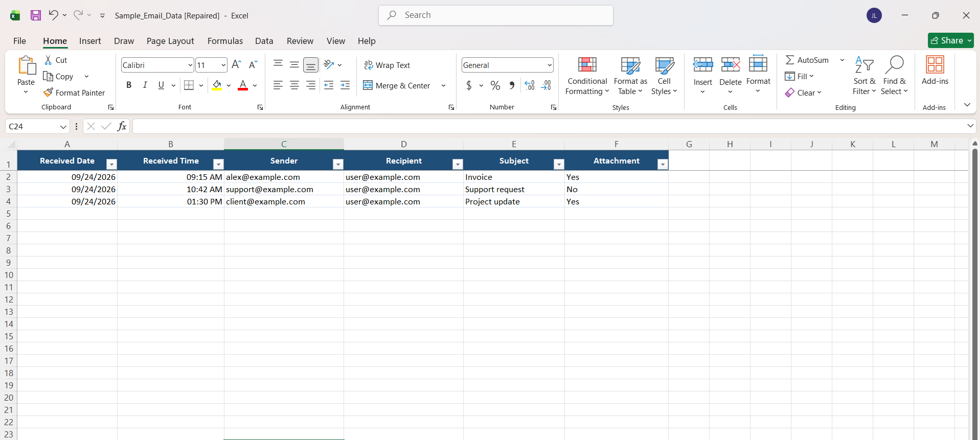Apply the yellow Fill Color swatch

coord(217,85)
